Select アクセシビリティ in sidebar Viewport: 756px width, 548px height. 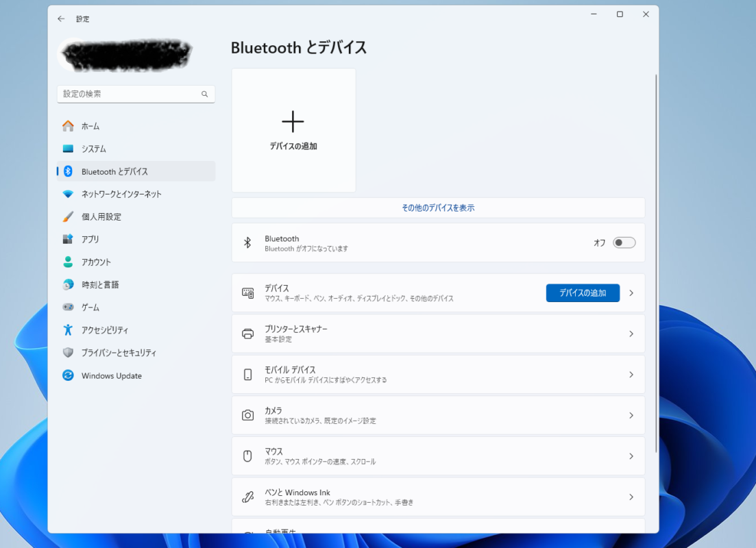coord(136,329)
